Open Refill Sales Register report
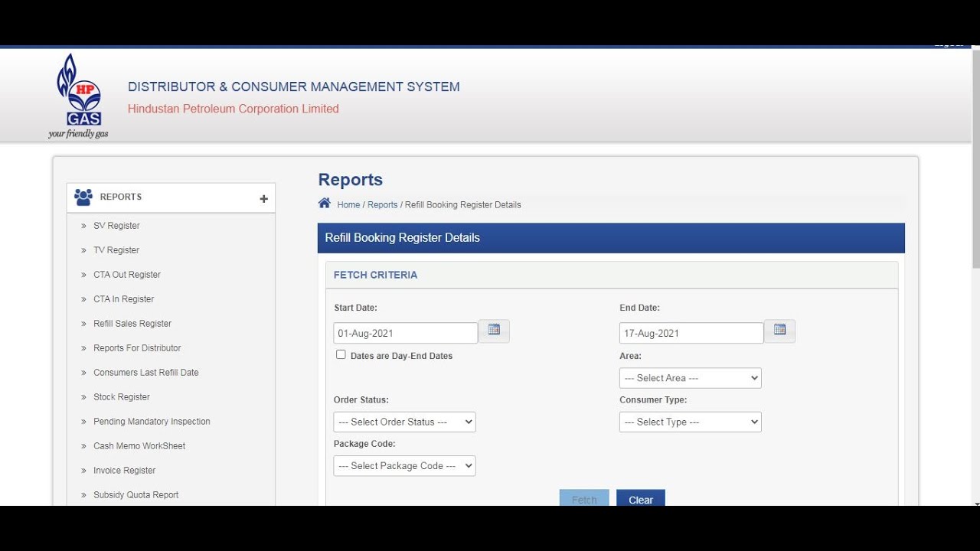The height and width of the screenshot is (551, 980). [132, 324]
